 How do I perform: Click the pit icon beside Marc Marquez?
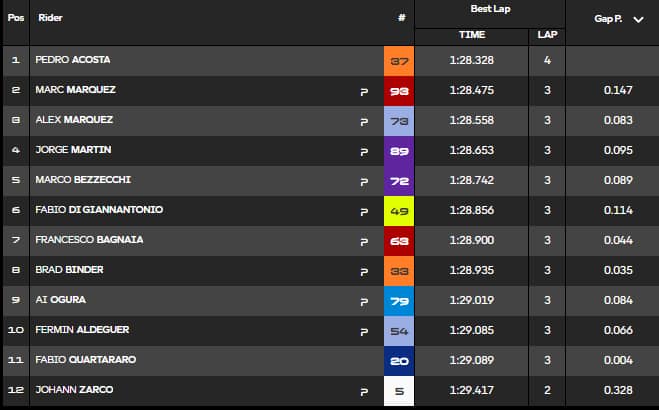364,92
